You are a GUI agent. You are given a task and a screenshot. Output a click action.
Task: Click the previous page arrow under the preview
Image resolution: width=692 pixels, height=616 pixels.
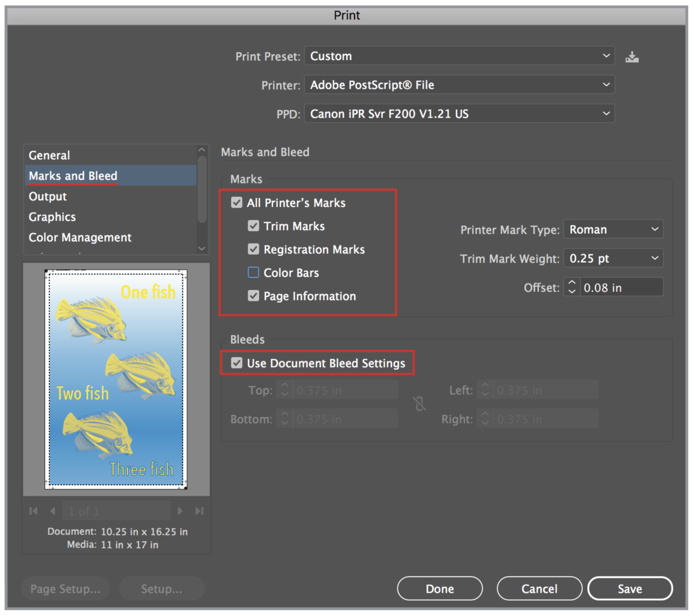pyautogui.click(x=53, y=511)
